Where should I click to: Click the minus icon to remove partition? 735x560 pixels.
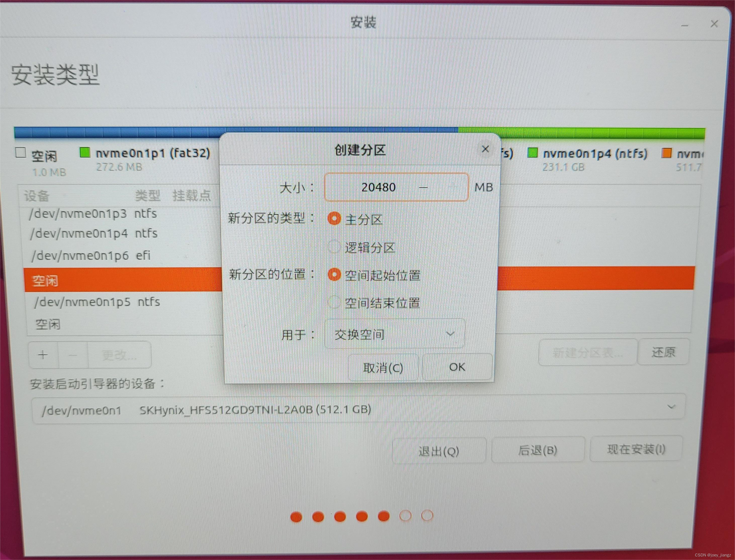(x=72, y=355)
